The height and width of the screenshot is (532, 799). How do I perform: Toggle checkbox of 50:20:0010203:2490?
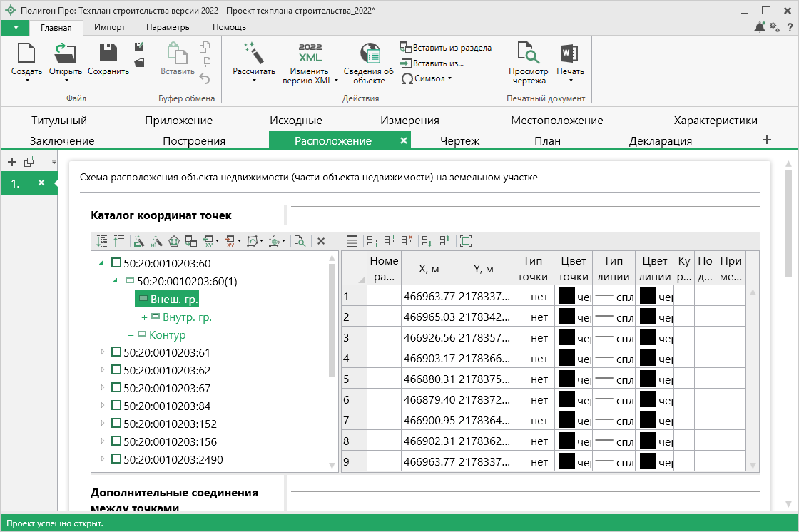[116, 459]
